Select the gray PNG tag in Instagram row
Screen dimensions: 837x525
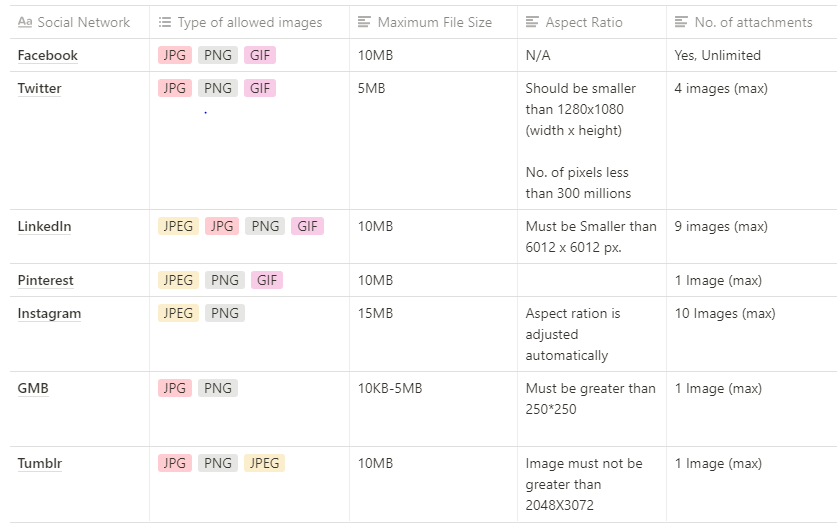point(225,313)
